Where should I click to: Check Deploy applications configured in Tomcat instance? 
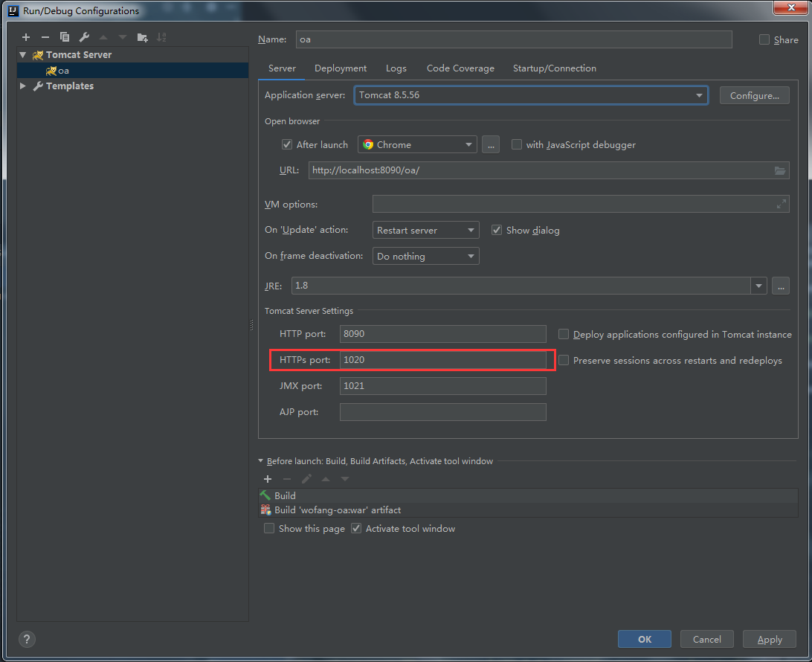pyautogui.click(x=563, y=334)
